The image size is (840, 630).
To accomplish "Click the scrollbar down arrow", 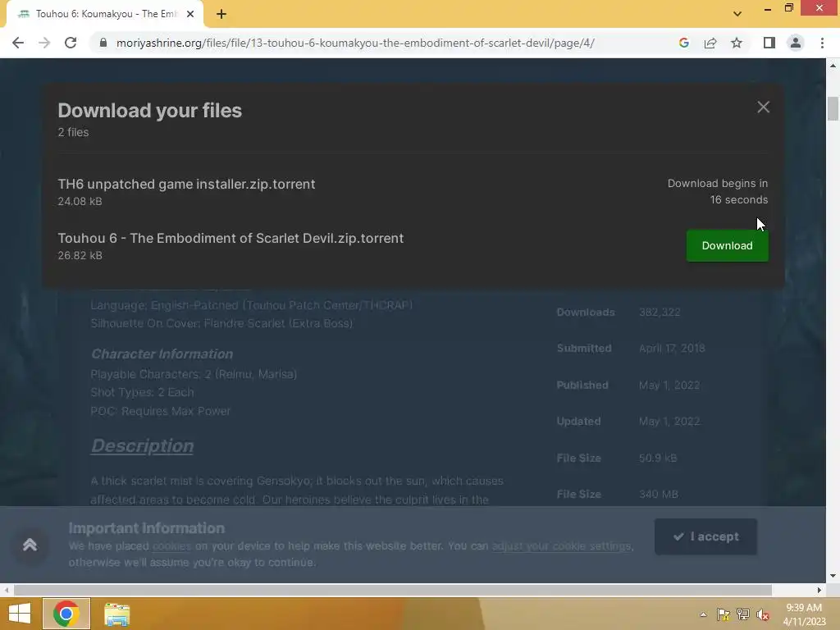I will point(833,577).
